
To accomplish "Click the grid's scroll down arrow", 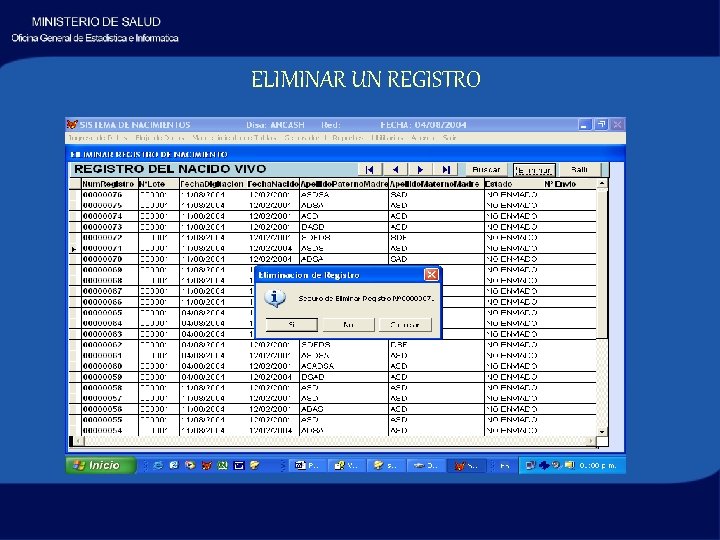I will click(602, 432).
